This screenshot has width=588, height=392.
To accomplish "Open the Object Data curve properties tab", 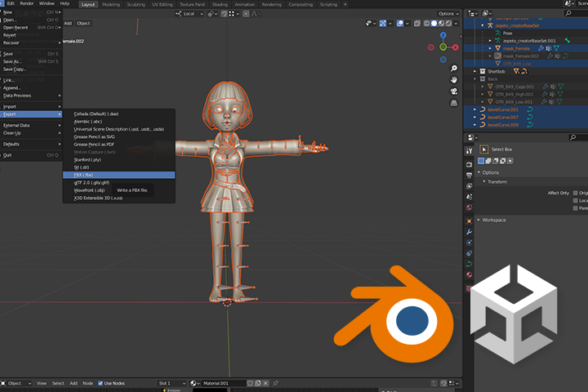I will tap(469, 264).
